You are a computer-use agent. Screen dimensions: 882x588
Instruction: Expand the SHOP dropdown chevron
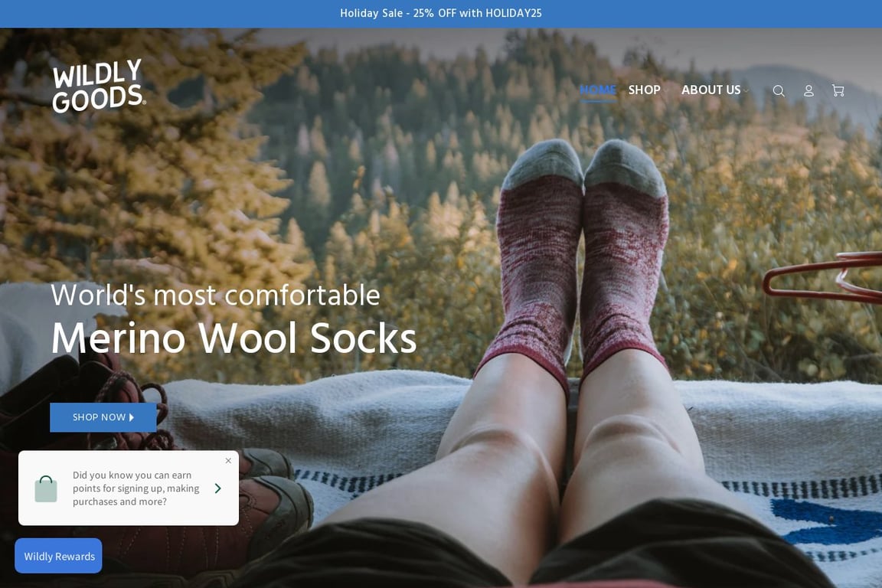pyautogui.click(x=666, y=90)
